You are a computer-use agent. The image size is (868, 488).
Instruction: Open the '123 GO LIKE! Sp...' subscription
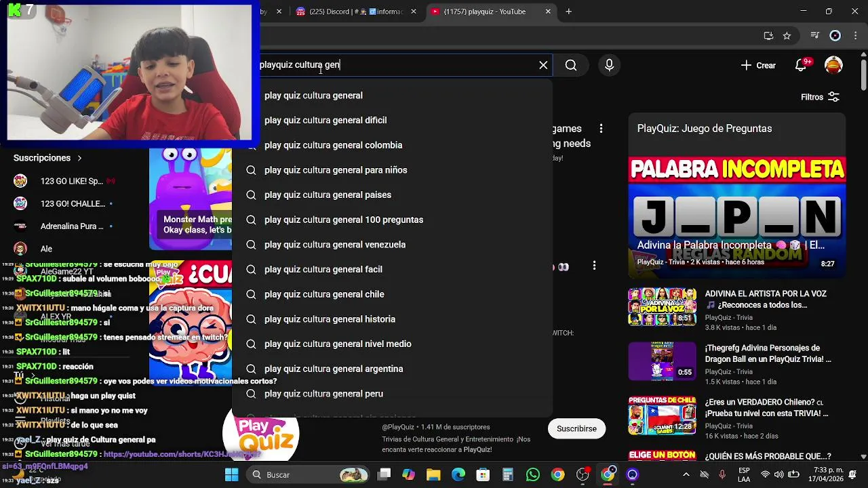pyautogui.click(x=64, y=181)
